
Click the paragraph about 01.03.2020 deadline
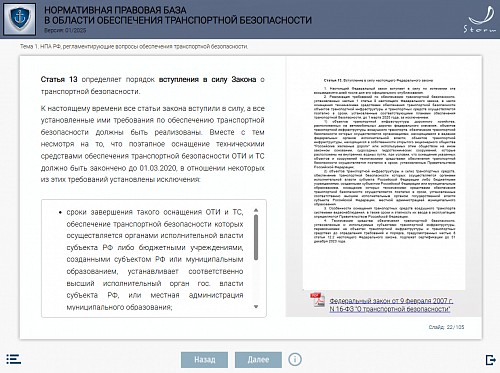153,144
